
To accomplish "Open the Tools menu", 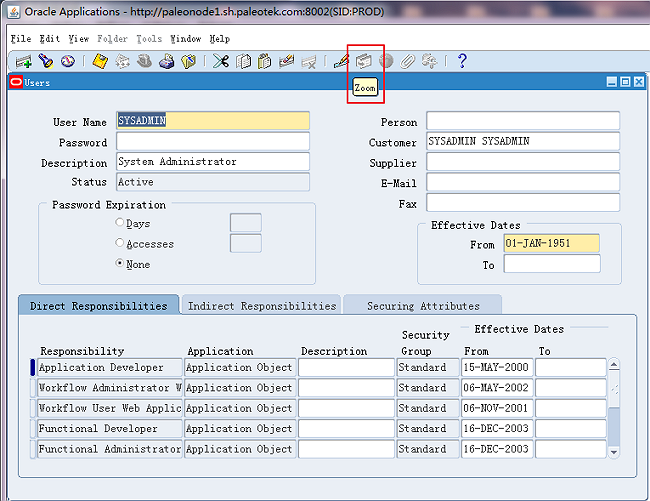I will pos(149,39).
